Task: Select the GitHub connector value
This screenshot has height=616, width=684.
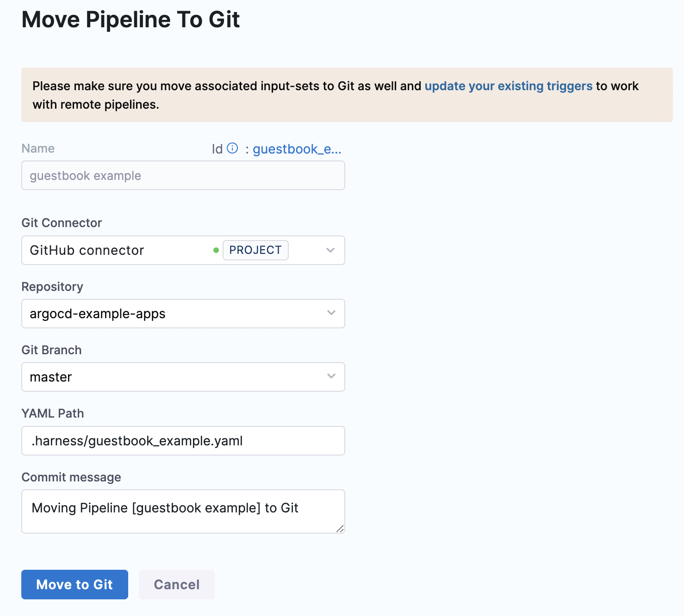Action: click(87, 250)
